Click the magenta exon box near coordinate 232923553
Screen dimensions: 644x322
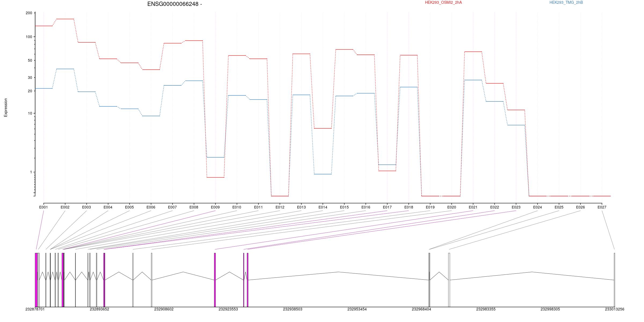coord(215,280)
